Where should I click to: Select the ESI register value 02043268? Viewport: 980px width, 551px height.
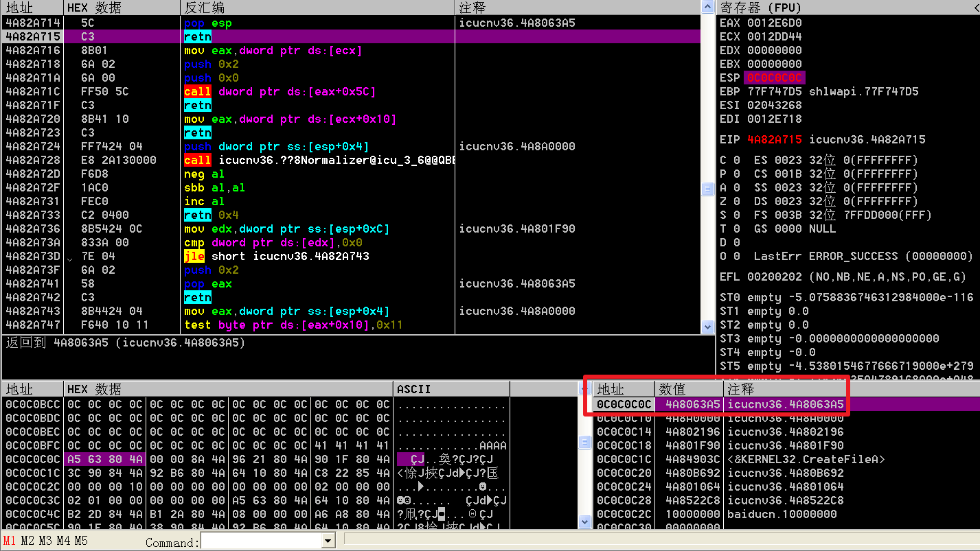point(774,105)
